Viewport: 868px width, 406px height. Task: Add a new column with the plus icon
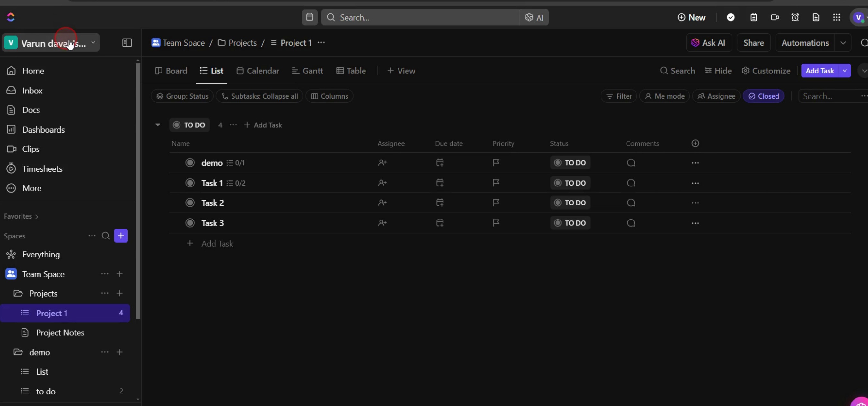coord(695,143)
